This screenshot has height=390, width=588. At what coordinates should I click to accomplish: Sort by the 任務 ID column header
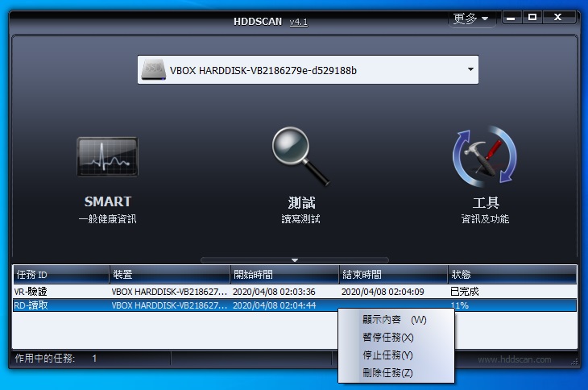(x=61, y=275)
